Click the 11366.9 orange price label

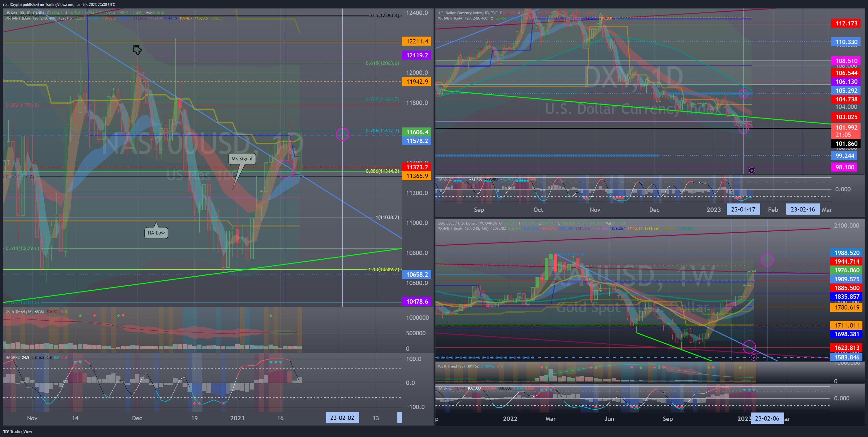coord(417,176)
